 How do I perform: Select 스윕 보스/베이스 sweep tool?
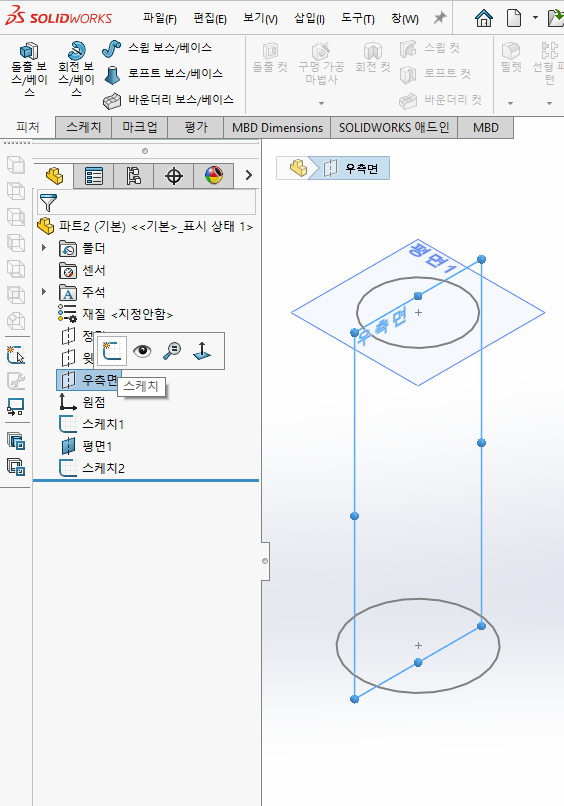(157, 48)
